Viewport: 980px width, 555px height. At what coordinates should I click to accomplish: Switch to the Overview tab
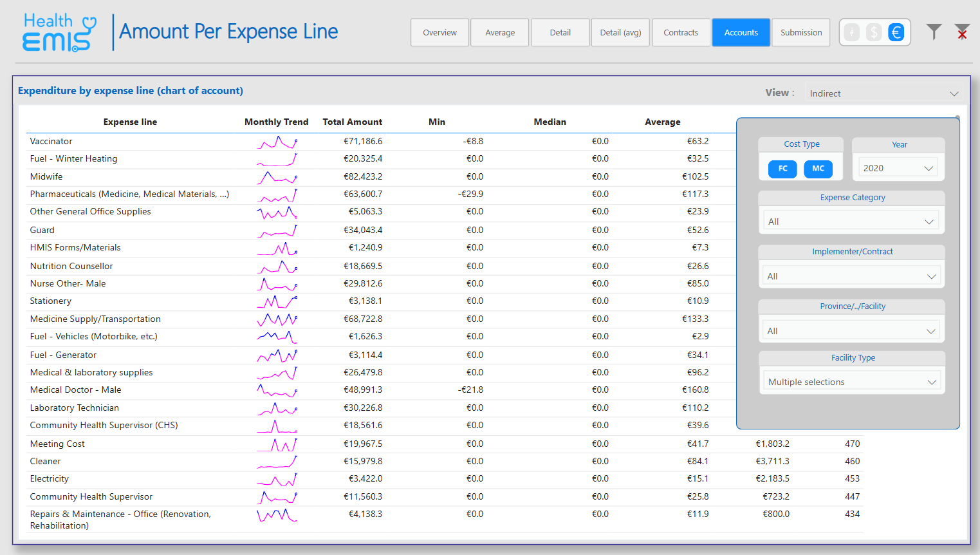pyautogui.click(x=439, y=32)
